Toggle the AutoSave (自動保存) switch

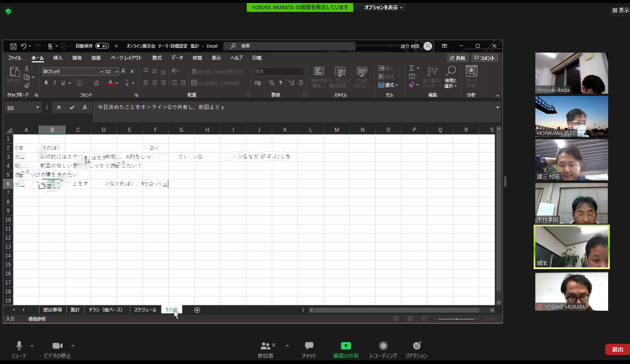(x=102, y=46)
